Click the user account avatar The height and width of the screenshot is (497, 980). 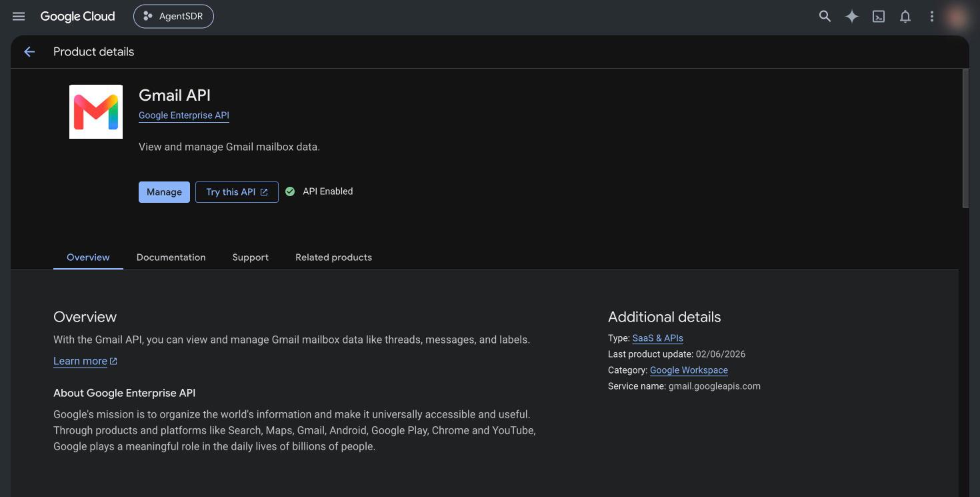[958, 17]
